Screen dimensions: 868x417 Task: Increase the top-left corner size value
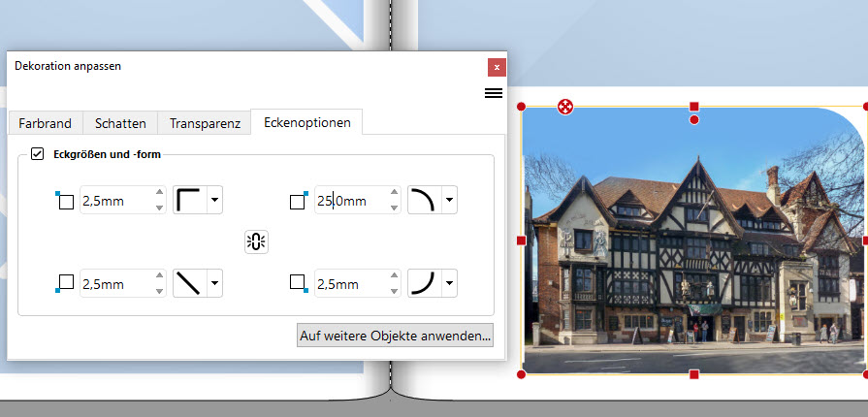point(159,192)
